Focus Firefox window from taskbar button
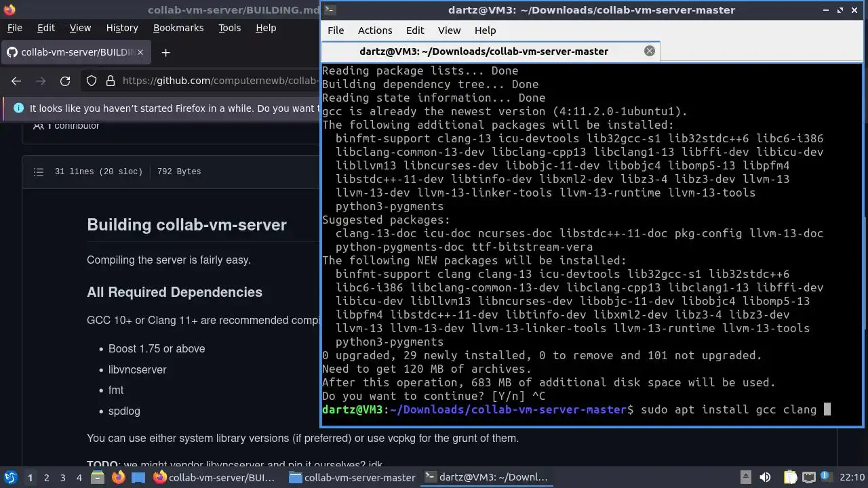Viewport: 868px width, 488px height. (214, 477)
